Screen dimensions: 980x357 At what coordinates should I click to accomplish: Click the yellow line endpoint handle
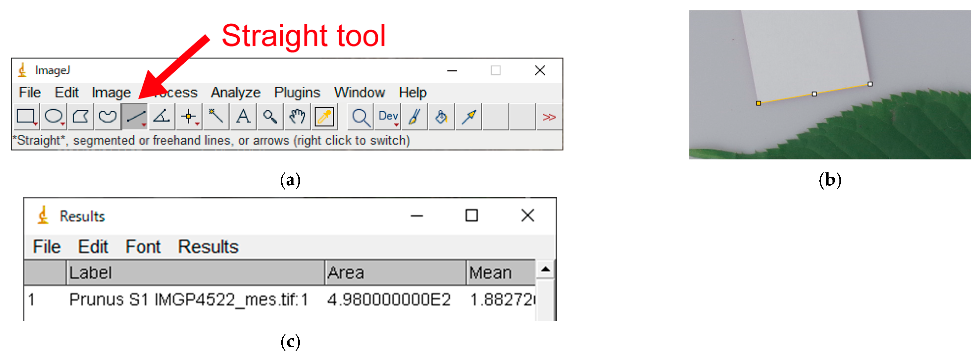point(758,103)
